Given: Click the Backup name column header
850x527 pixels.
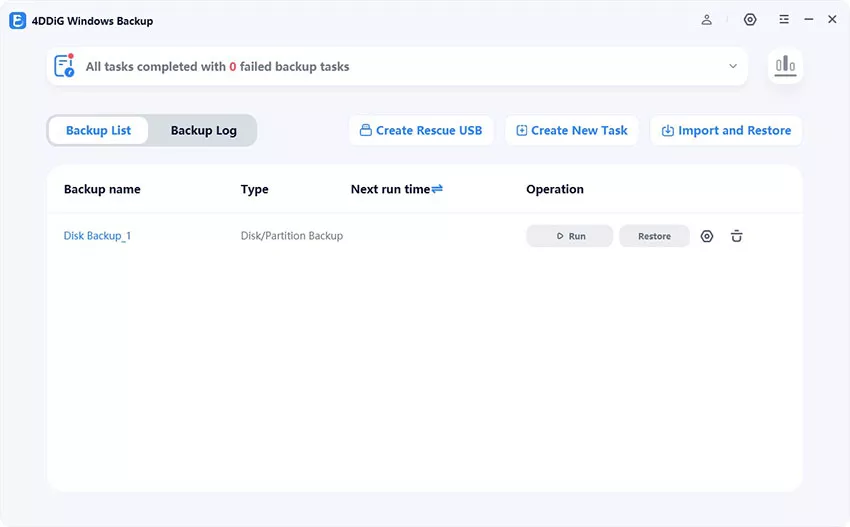Looking at the screenshot, I should [102, 189].
